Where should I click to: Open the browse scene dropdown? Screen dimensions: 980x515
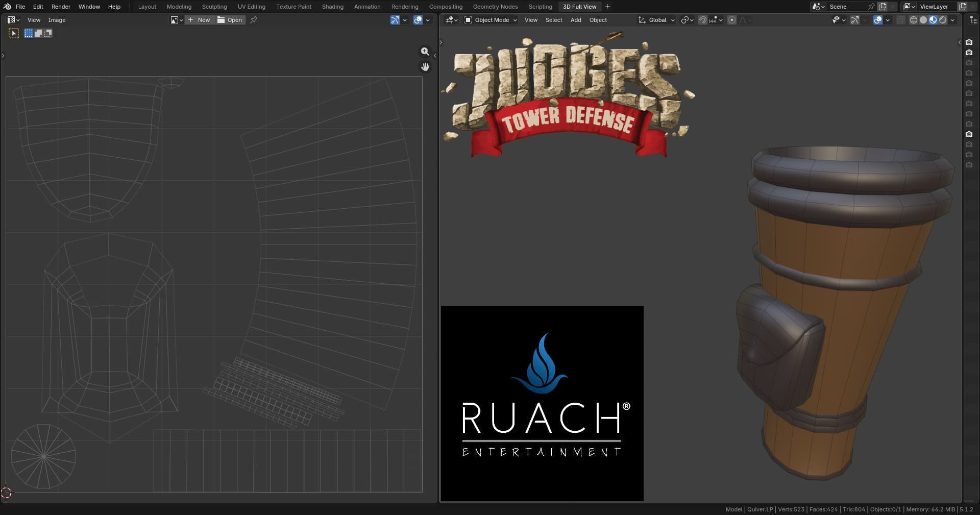(818, 7)
